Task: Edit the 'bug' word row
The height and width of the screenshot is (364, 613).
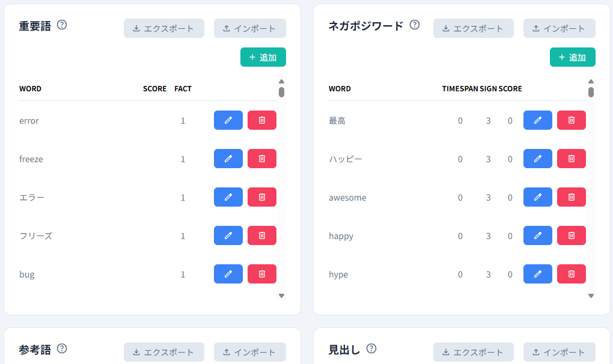Action: [228, 274]
